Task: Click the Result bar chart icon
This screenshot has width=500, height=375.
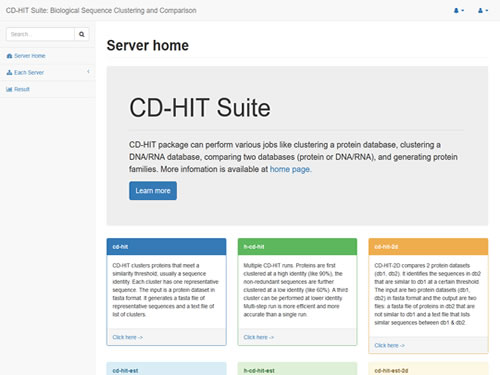Action: pyautogui.click(x=9, y=89)
